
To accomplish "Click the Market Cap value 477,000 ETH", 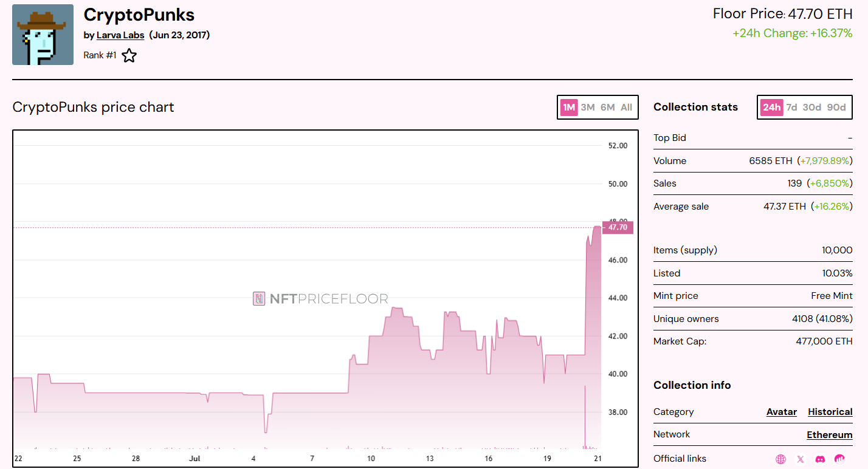I will coord(824,341).
